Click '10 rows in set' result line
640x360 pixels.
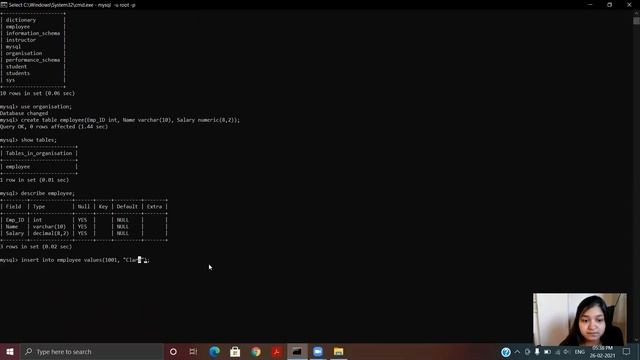[x=37, y=93]
